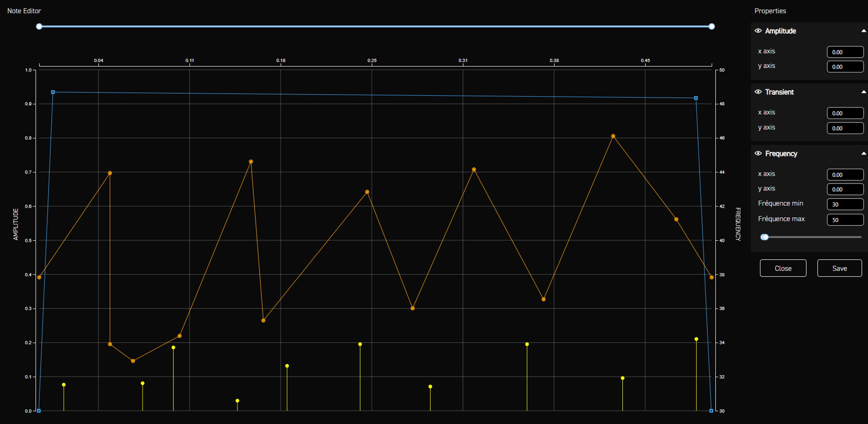Viewport: 868px width, 424px height.
Task: Close the Note Editor
Action: pos(783,268)
